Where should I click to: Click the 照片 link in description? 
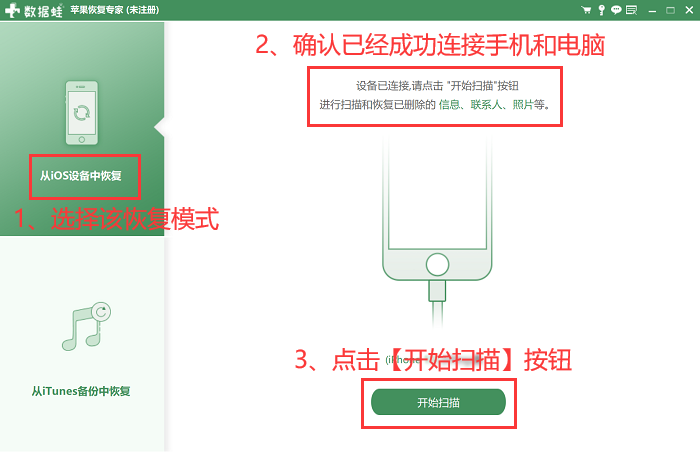tap(523, 105)
